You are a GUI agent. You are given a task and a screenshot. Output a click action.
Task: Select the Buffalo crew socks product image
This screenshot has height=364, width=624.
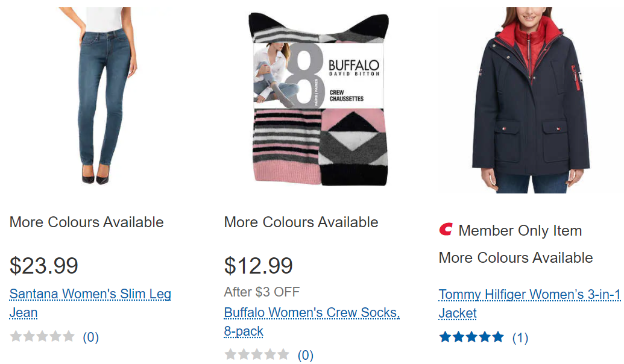click(x=319, y=99)
